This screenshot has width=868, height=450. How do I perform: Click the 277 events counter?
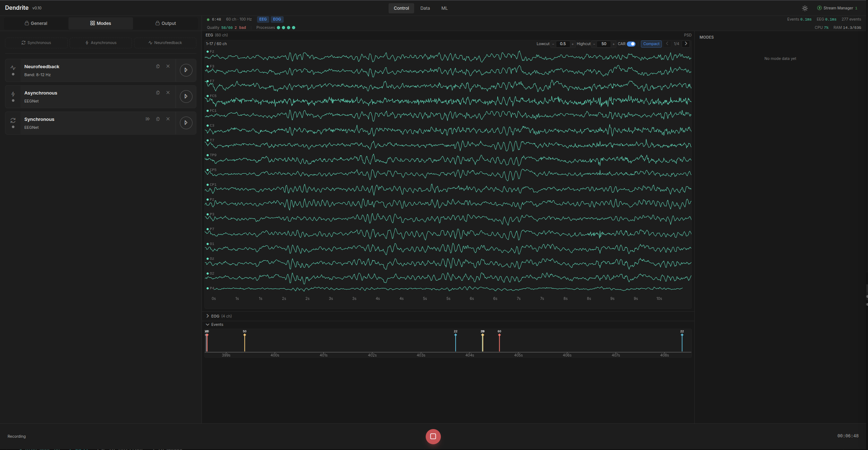851,19
